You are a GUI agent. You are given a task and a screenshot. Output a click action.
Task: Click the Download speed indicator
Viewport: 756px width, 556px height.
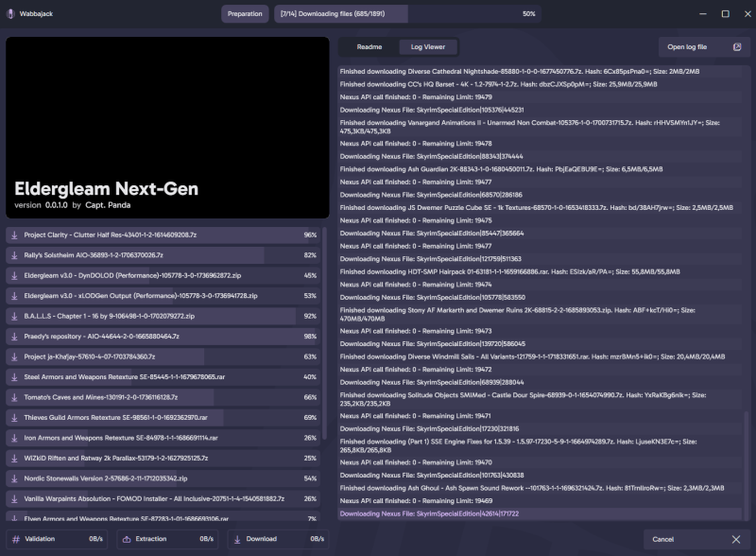(278, 539)
